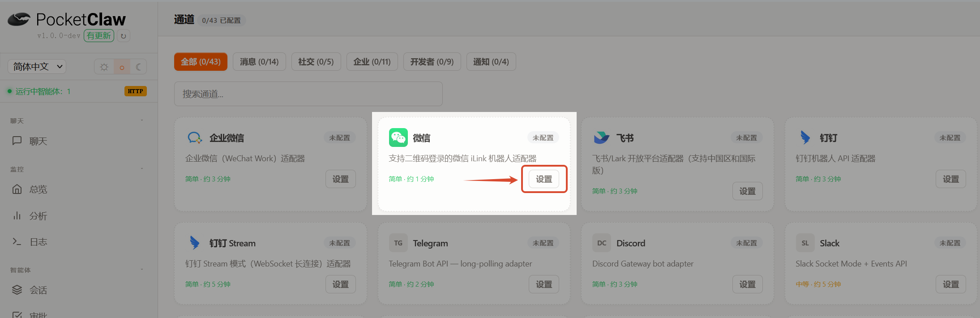
Task: Select the 消息 (0/14) filter tab
Action: [259, 62]
